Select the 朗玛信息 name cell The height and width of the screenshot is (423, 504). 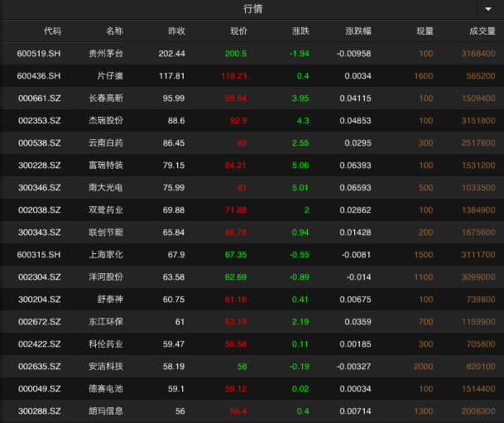tap(106, 411)
